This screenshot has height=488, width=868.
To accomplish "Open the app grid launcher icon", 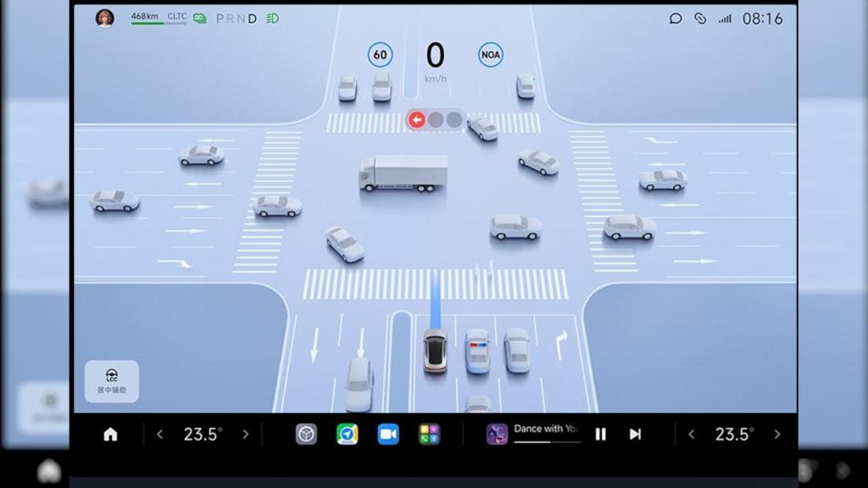I will click(429, 433).
